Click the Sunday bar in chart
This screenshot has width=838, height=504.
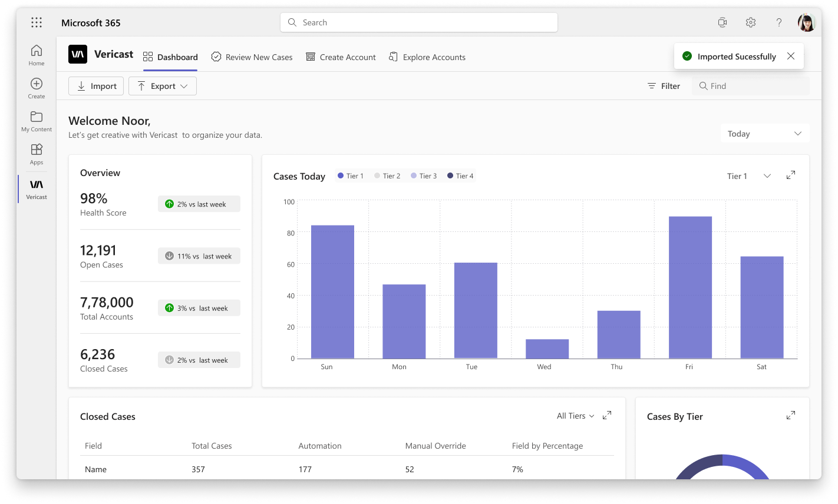332,292
